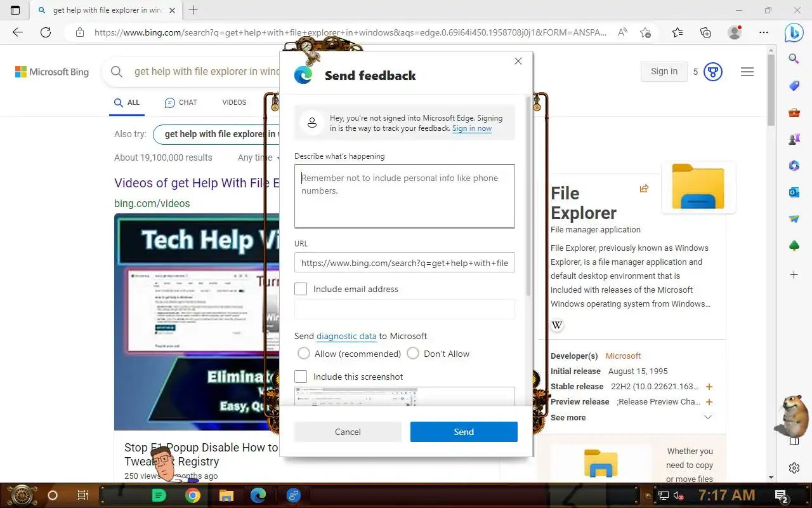The width and height of the screenshot is (812, 508).
Task: Open the sidebar paper plane Drop icon
Action: click(x=794, y=219)
